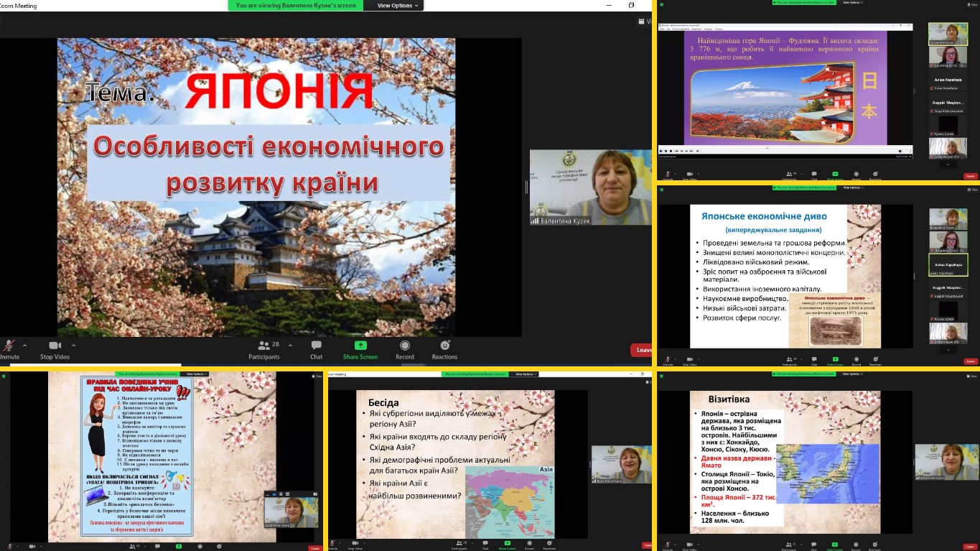Open View Options menu in the Візитівка slide window
980x551 pixels.
pyautogui.click(x=852, y=374)
